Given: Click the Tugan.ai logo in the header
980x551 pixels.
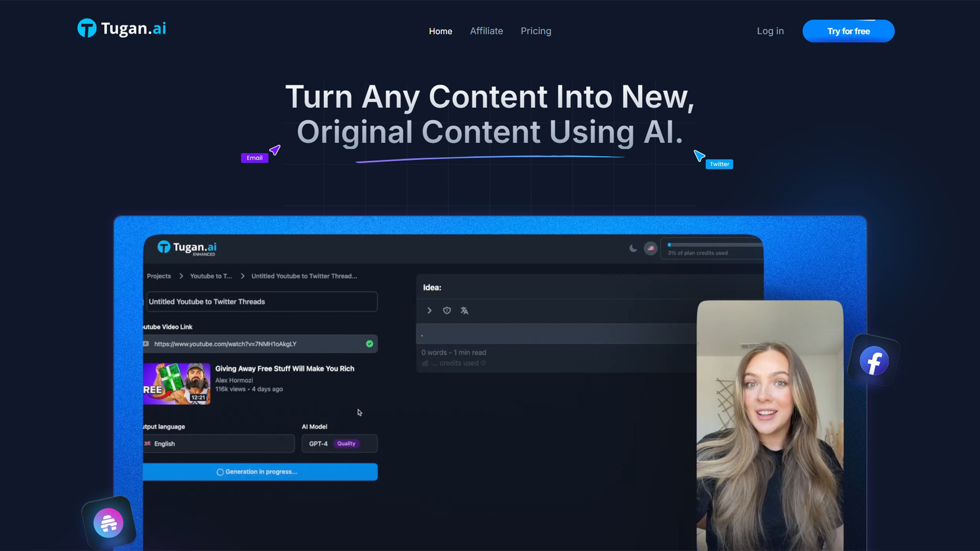Looking at the screenshot, I should [x=121, y=29].
